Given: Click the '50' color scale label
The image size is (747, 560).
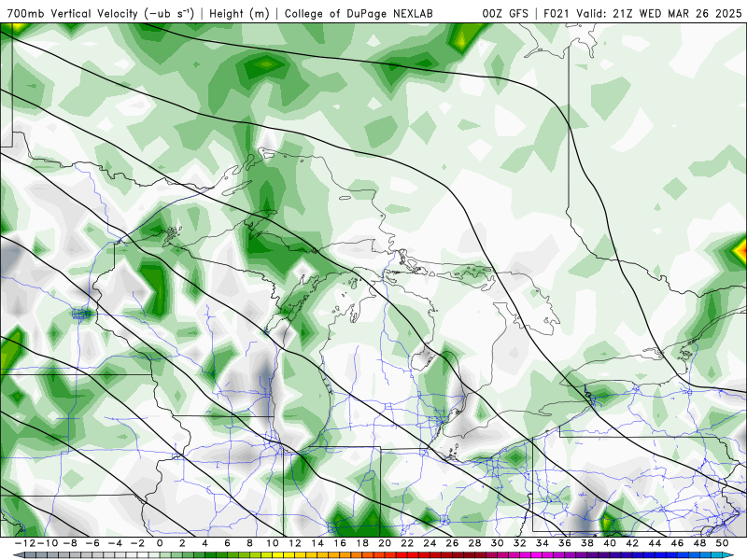Looking at the screenshot, I should pyautogui.click(x=722, y=543).
